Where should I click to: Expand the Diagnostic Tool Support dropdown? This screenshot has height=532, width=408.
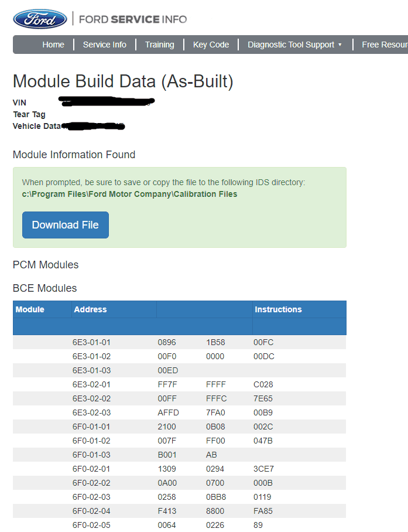click(x=294, y=44)
